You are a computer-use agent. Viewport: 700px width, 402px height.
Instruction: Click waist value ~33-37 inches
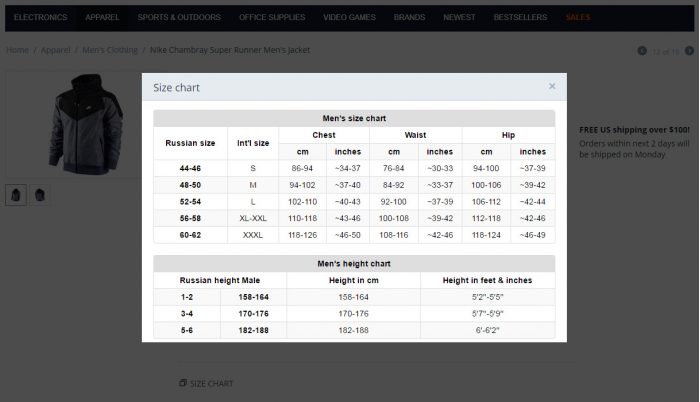click(x=440, y=185)
